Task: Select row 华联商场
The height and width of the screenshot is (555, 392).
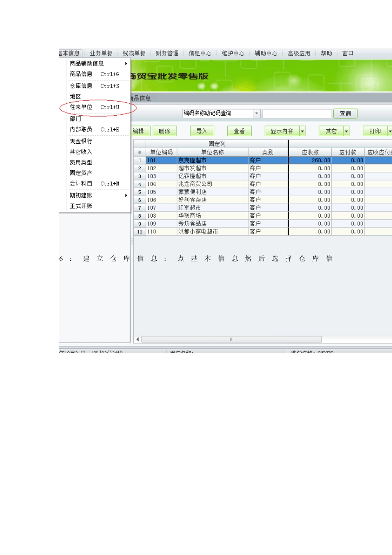Action: tap(262, 216)
